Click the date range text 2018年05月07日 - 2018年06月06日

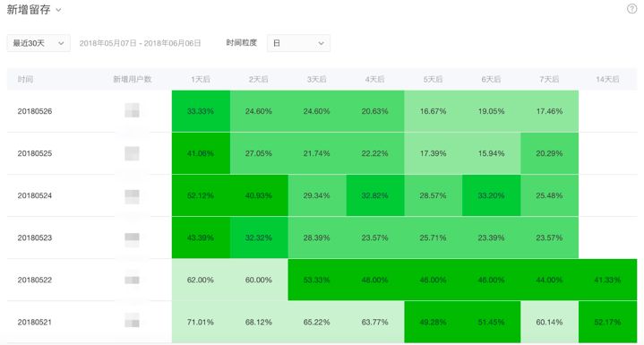(140, 43)
